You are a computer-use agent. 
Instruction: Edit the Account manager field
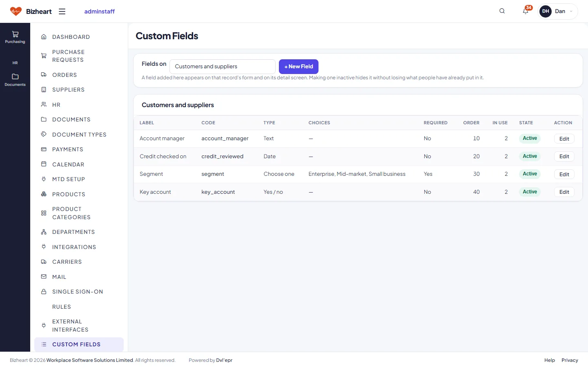[x=564, y=139]
